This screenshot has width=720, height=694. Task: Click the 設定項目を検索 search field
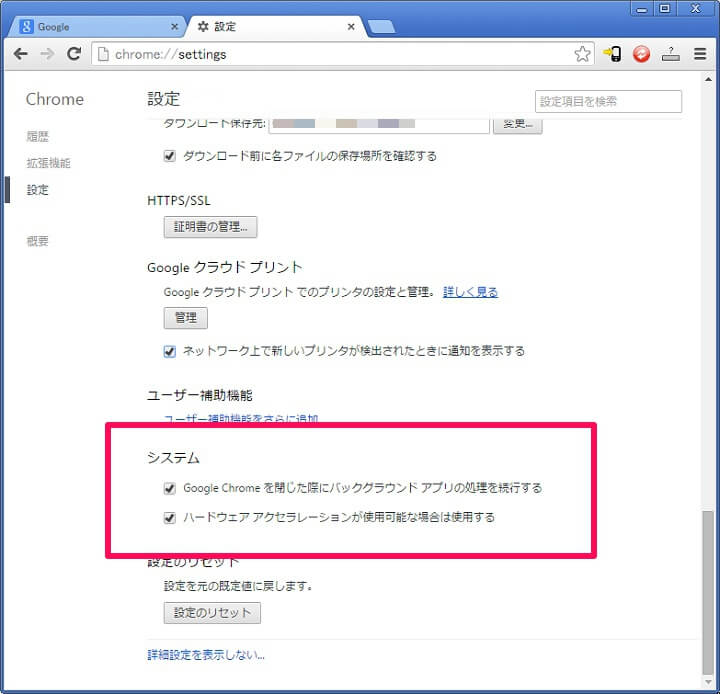(608, 101)
